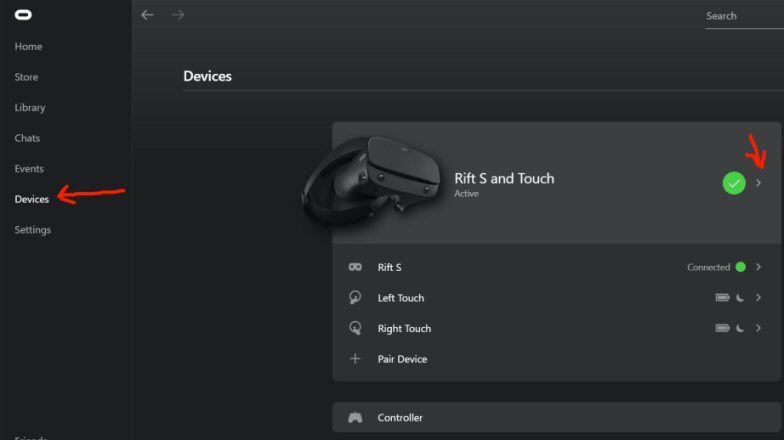Open Events in the sidebar
This screenshot has width=784, height=440.
click(x=29, y=168)
